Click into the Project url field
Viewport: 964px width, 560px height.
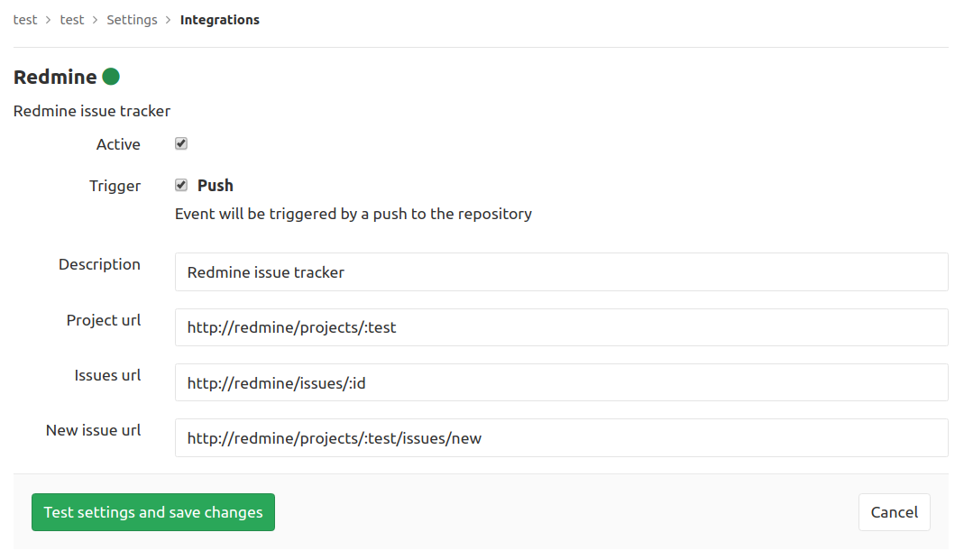pyautogui.click(x=561, y=327)
